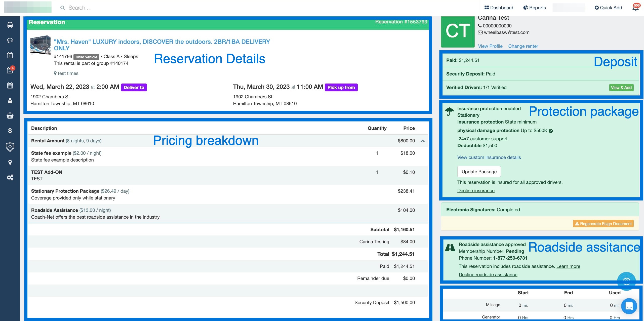This screenshot has width=644, height=321.
Task: Click Decline roadside assistance link
Action: 488,274
